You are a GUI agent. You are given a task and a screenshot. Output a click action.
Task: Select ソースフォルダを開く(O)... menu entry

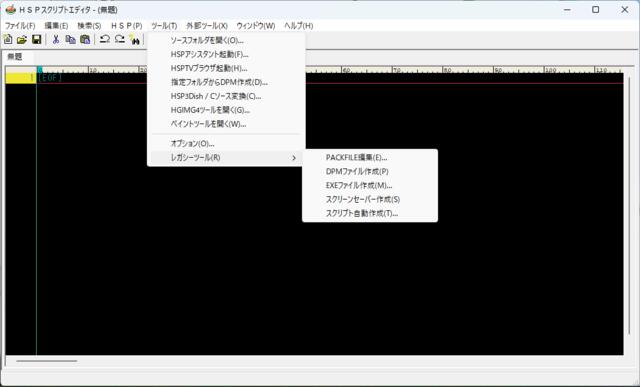226,40
